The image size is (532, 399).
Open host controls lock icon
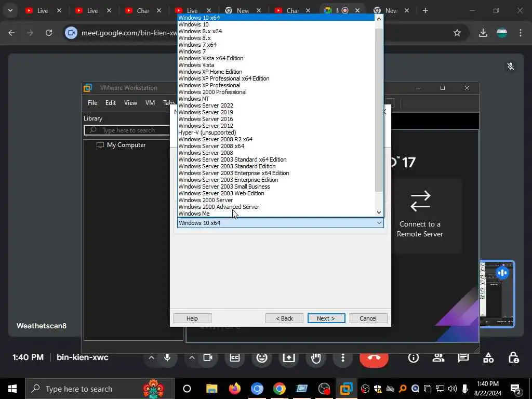(x=513, y=357)
